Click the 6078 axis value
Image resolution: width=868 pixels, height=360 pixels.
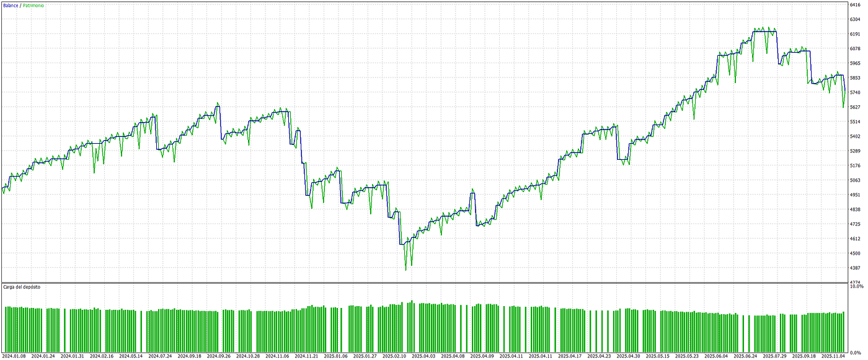coord(855,48)
